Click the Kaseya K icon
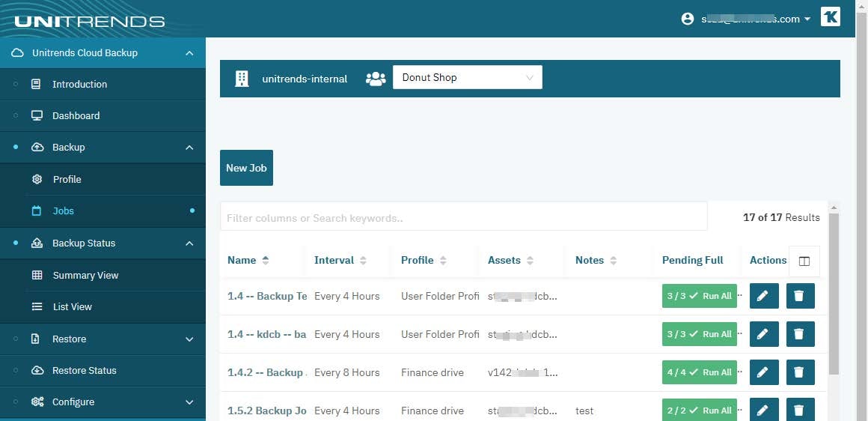 (x=831, y=16)
